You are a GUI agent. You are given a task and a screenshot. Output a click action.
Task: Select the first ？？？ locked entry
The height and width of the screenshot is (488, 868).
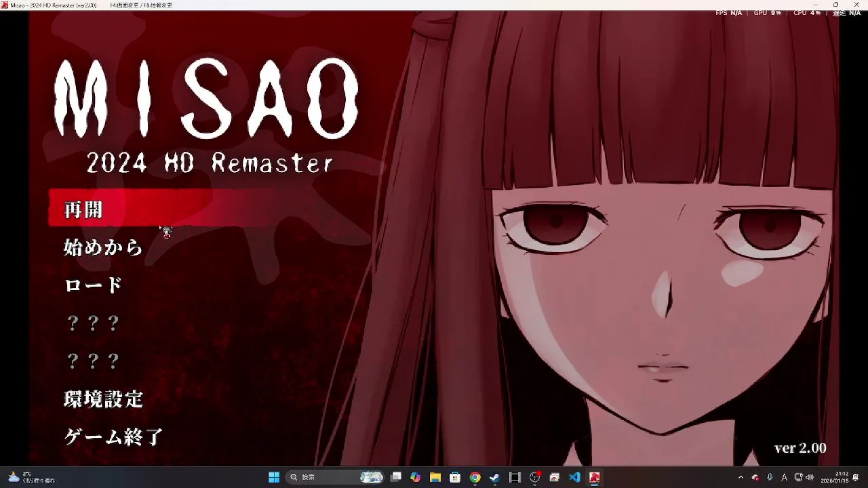(x=93, y=323)
